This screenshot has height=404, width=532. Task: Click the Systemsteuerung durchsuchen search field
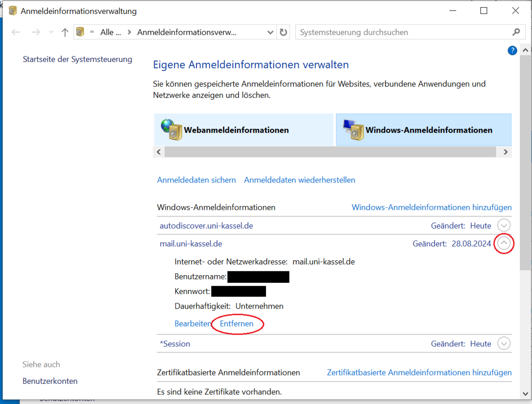pos(403,32)
